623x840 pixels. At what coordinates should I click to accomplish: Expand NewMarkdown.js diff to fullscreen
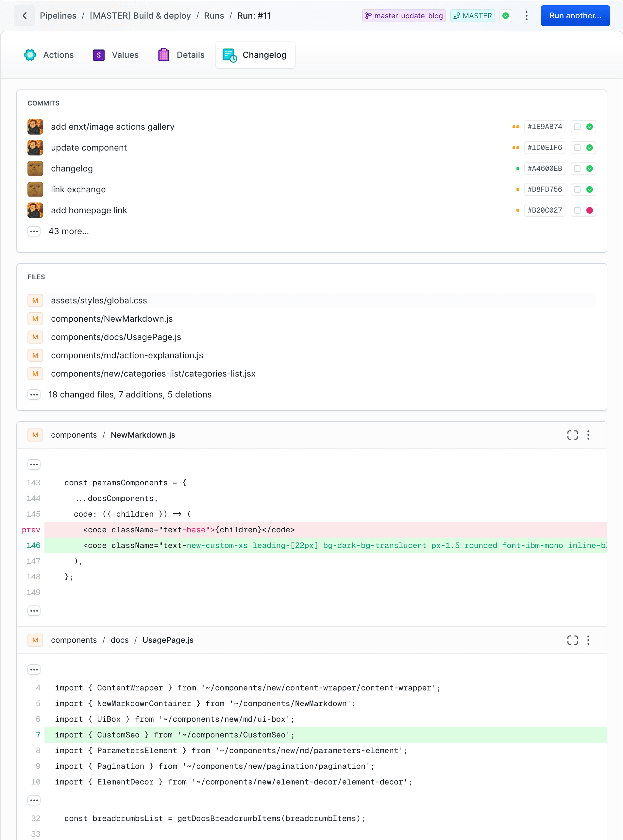pyautogui.click(x=572, y=435)
